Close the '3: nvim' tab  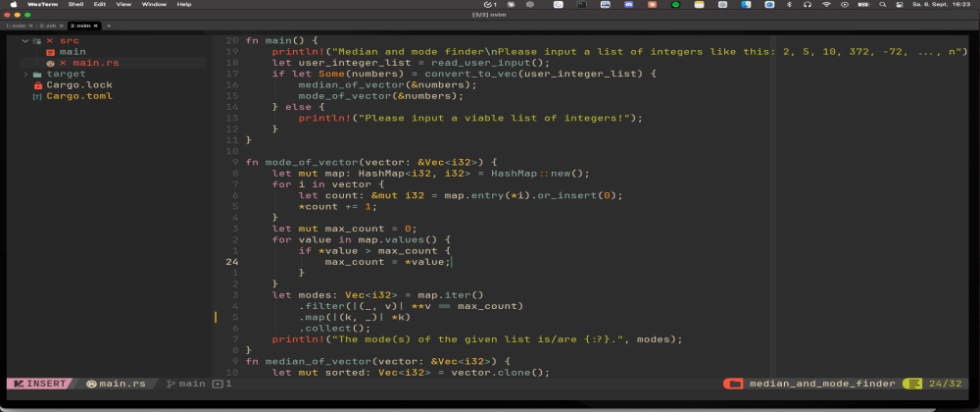tap(96, 26)
